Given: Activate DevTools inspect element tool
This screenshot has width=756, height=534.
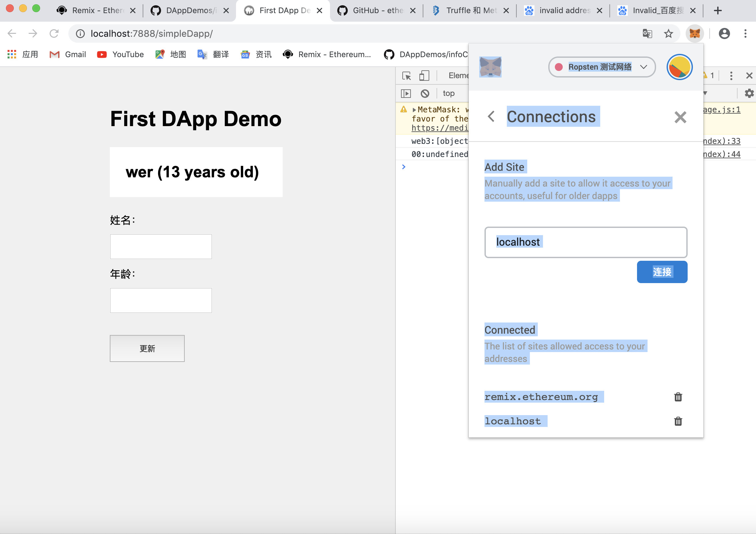Looking at the screenshot, I should 407,76.
